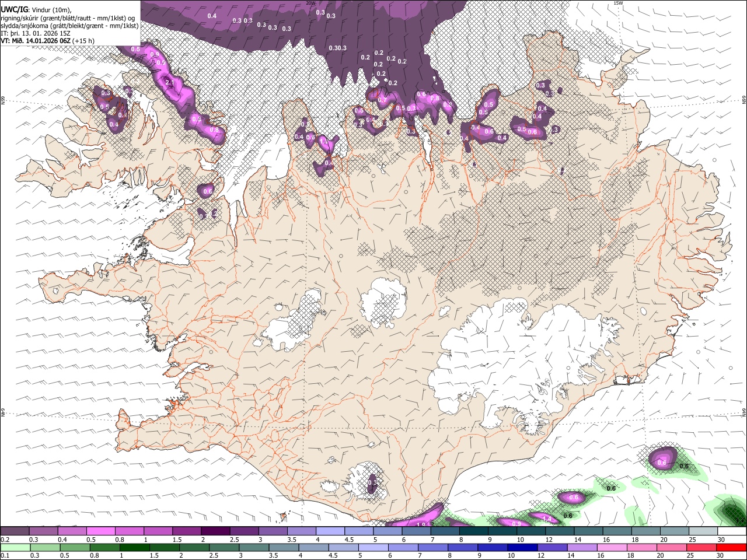Click the 'rigning/skúrir' description line
Viewport: 747px width, 560px height.
[x=69, y=18]
